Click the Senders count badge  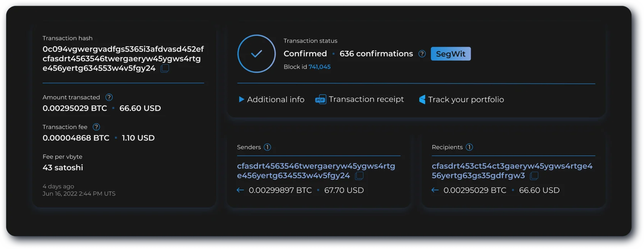[x=268, y=147]
